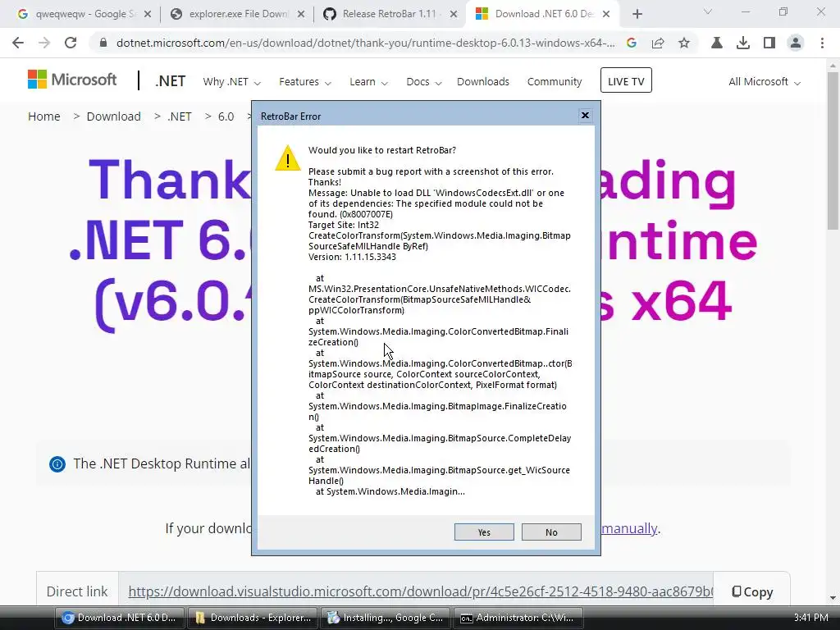Open the Chrome Labs flask icon
840x630 pixels.
(x=717, y=43)
